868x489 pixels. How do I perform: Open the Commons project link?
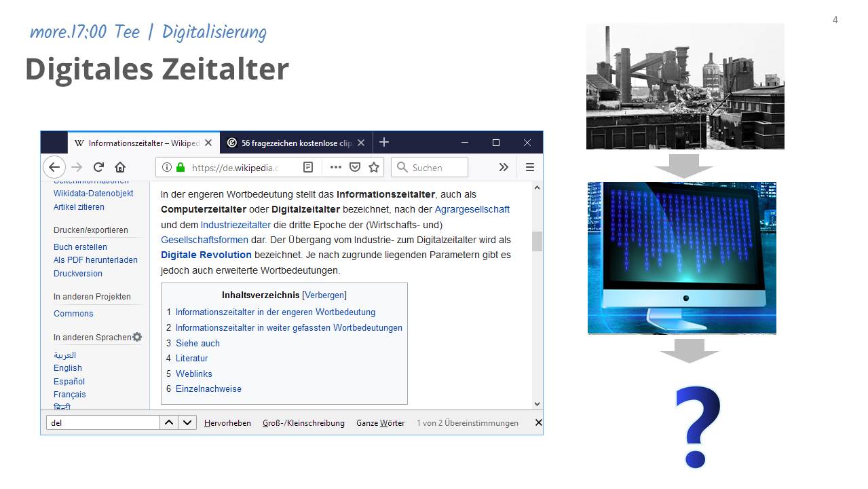pos(73,314)
